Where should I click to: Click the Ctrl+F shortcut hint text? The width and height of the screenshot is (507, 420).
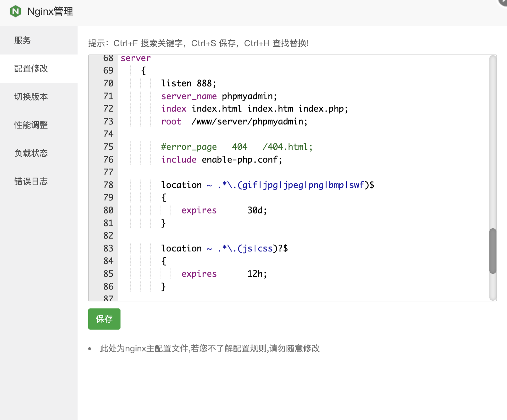point(126,43)
